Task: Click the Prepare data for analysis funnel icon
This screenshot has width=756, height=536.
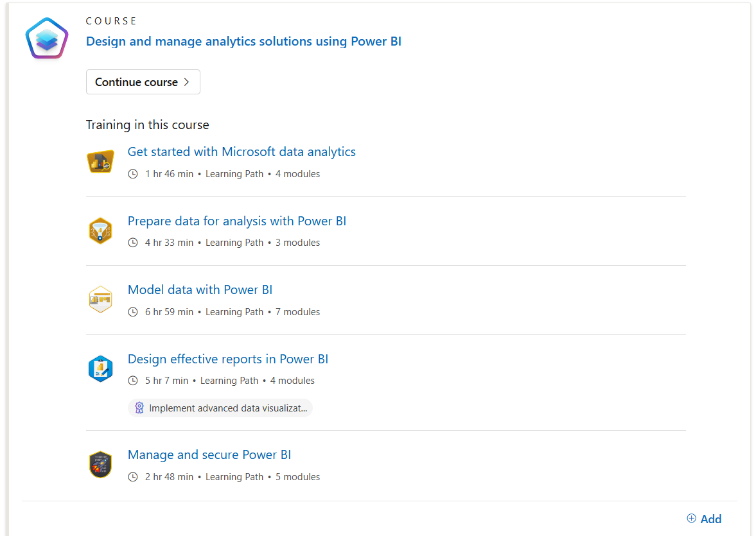Action: pos(100,230)
